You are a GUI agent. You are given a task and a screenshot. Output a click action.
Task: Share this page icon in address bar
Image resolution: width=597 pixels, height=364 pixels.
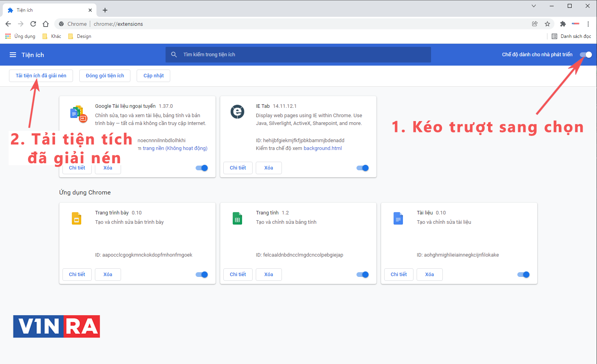point(535,24)
